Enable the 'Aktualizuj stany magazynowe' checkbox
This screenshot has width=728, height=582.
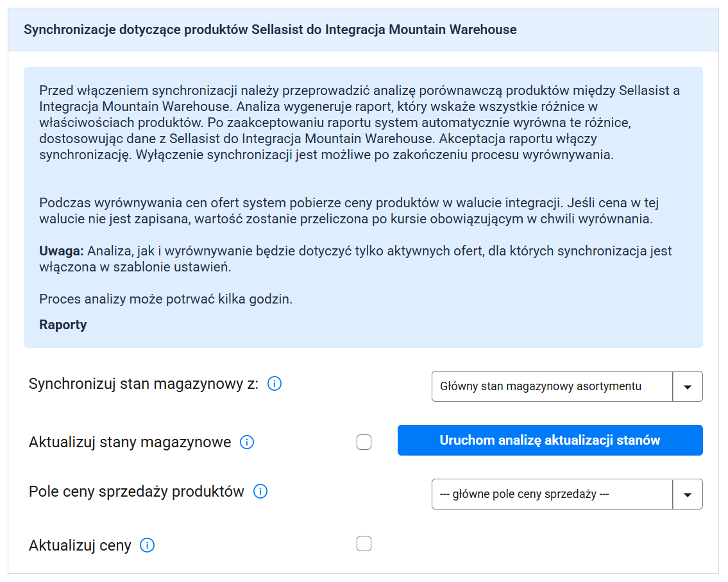pos(364,442)
